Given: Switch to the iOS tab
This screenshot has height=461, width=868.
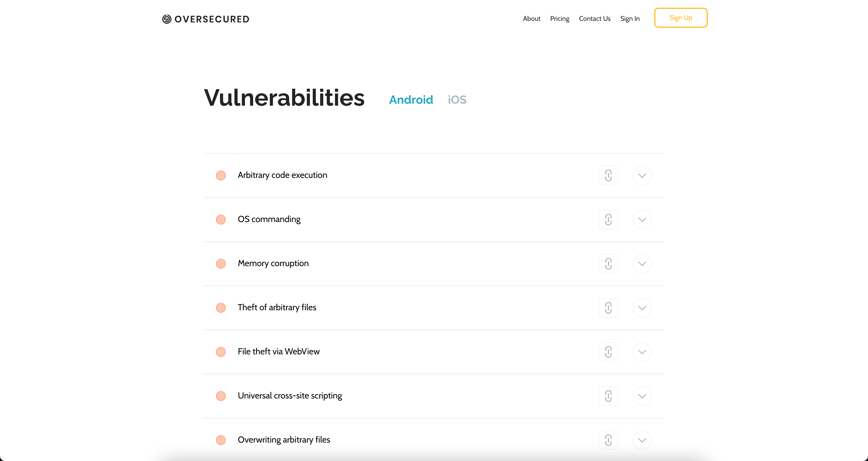Looking at the screenshot, I should (x=457, y=100).
